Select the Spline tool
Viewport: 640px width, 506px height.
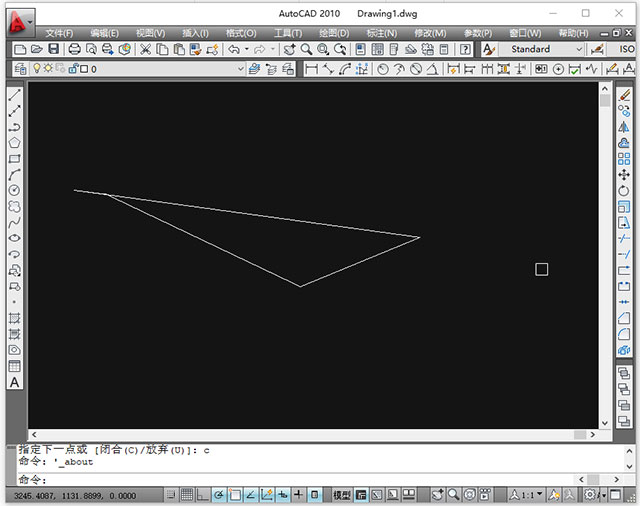pos(14,222)
